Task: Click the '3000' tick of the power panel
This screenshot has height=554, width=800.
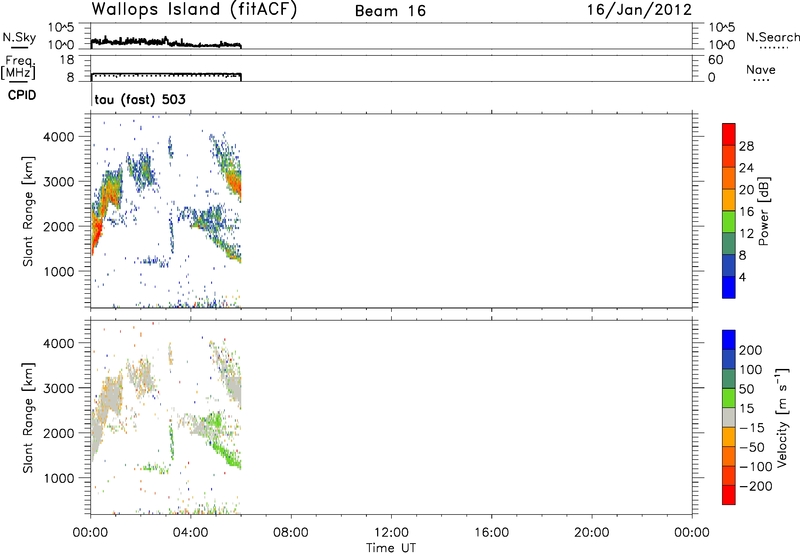Action: [x=59, y=182]
